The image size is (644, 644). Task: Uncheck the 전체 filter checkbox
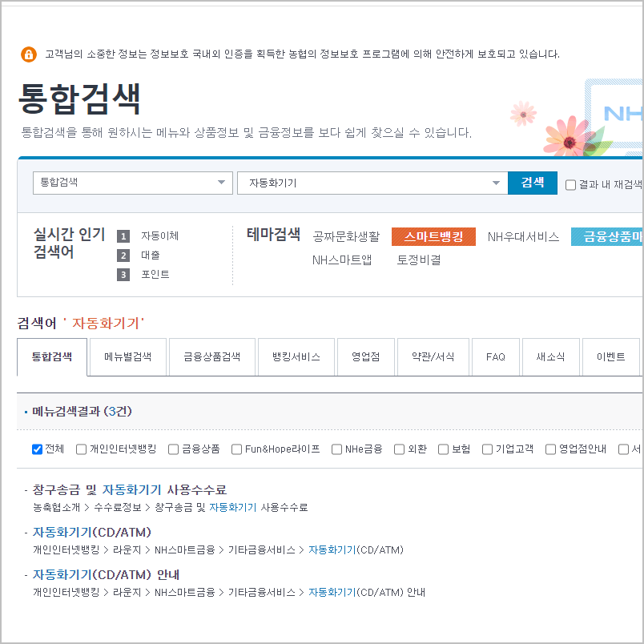point(37,449)
